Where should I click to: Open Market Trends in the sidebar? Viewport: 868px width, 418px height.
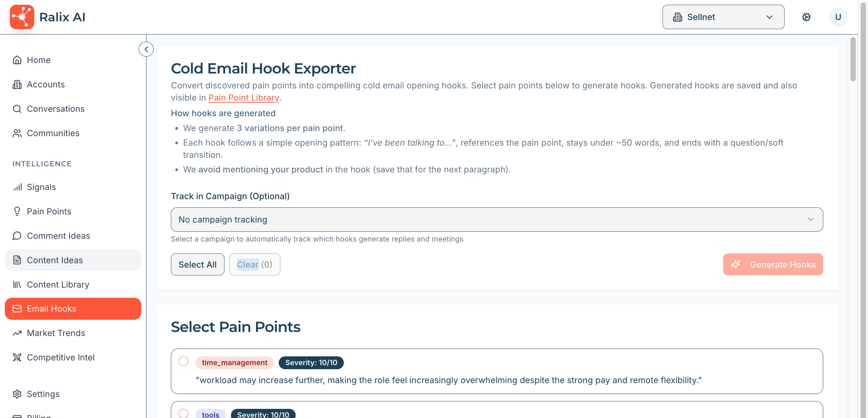point(56,333)
